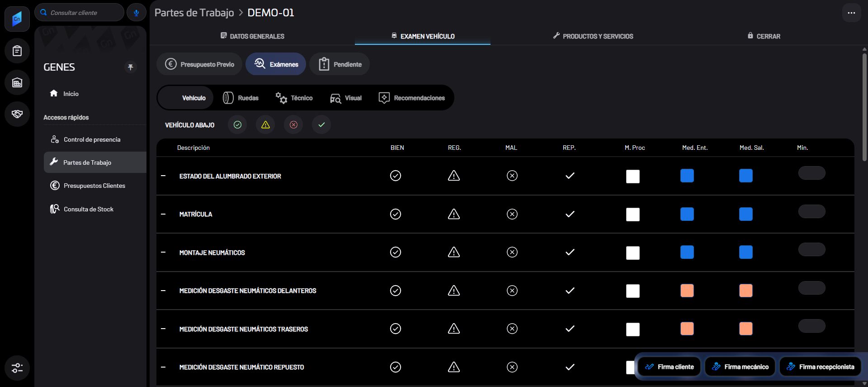Click the Firma cliente button
Image resolution: width=868 pixels, height=387 pixels.
670,367
